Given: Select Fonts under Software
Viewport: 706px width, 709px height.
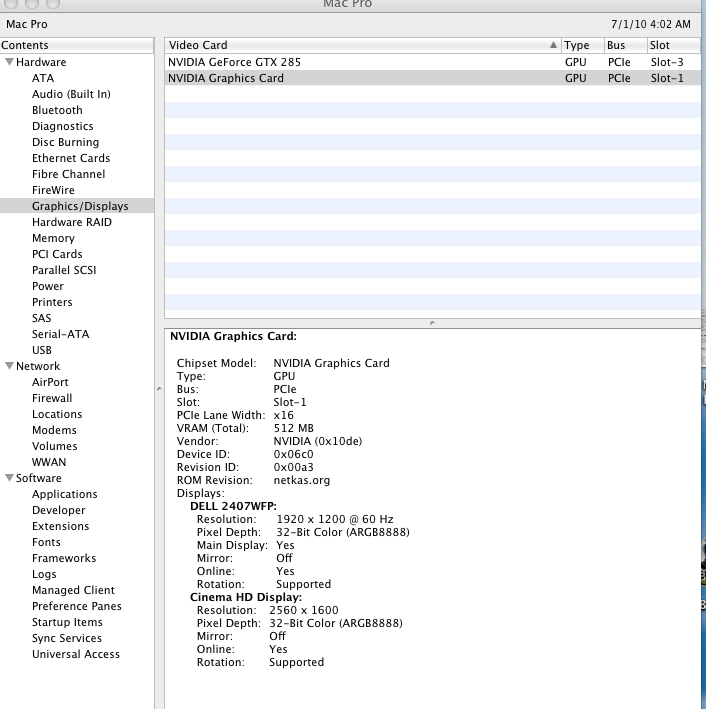Looking at the screenshot, I should click(x=46, y=542).
